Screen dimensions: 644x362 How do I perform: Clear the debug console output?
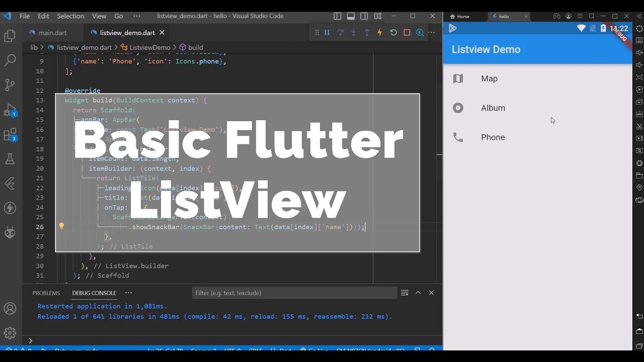click(x=405, y=293)
